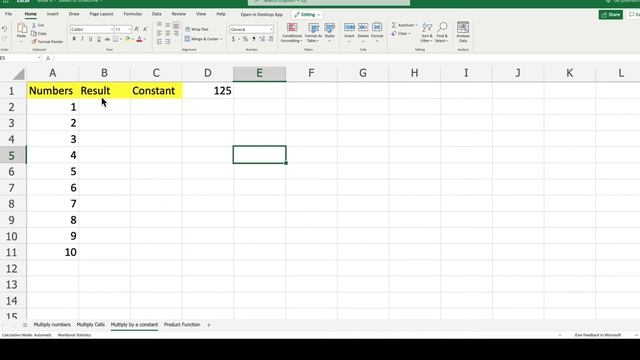Click the AutoSum sigma icon
Viewport: 640px width, 360px height.
click(x=394, y=25)
